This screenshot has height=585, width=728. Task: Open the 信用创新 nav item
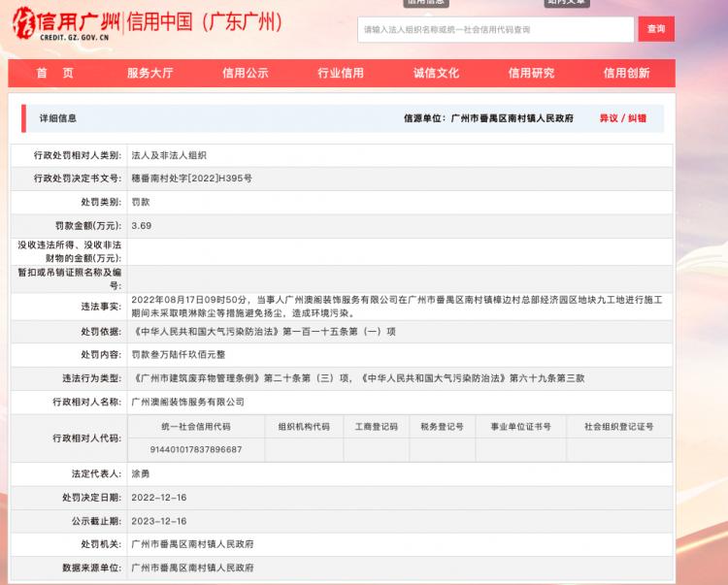626,73
